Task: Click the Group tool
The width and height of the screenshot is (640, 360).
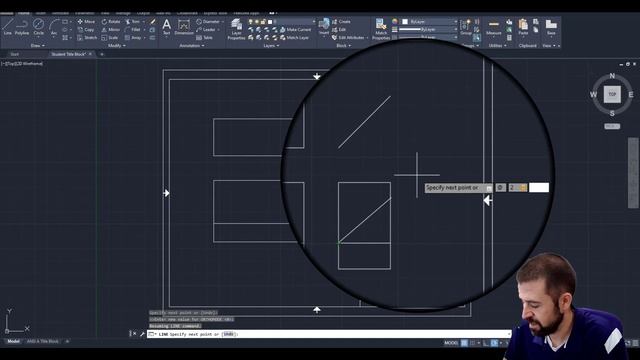Action: point(466,27)
